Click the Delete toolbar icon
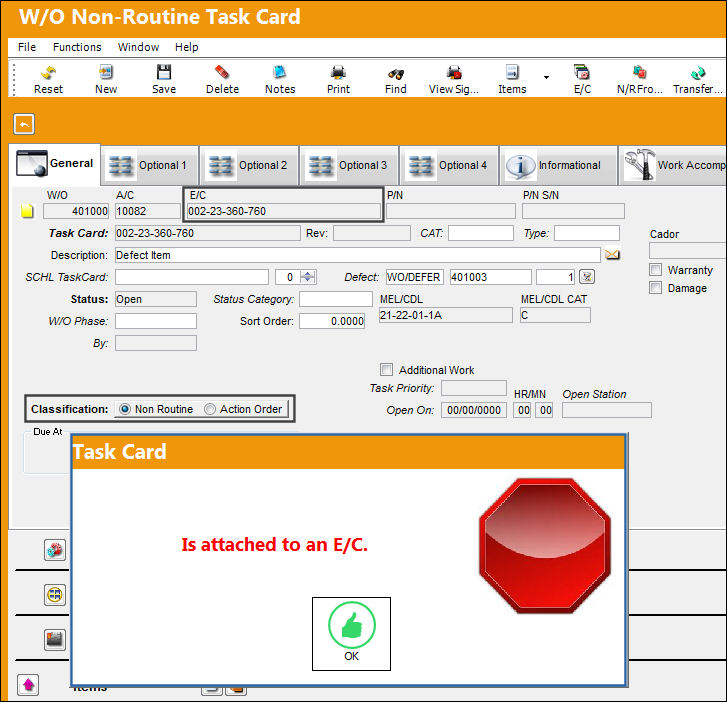Viewport: 727px width, 702px height. tap(222, 79)
